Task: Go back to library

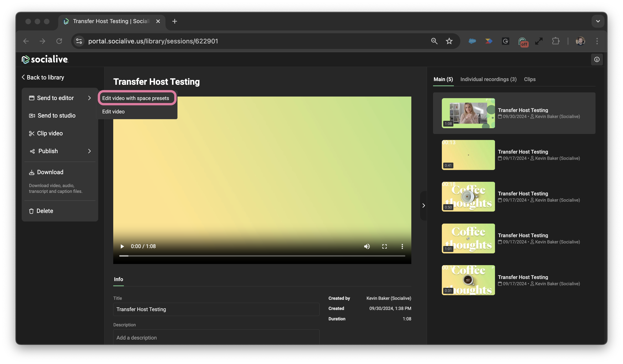Action: (x=43, y=77)
